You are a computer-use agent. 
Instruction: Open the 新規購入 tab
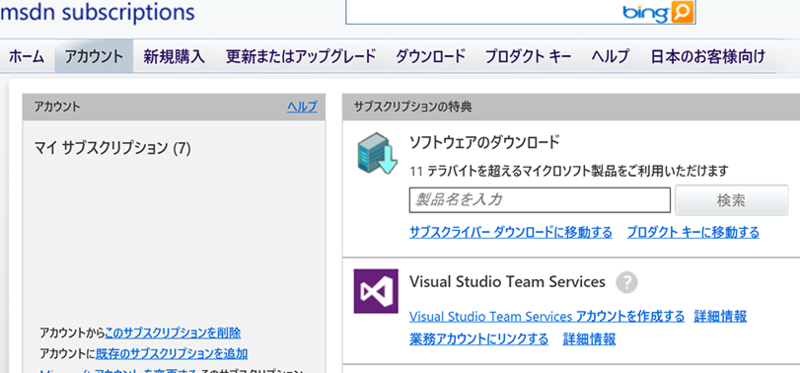click(x=174, y=56)
